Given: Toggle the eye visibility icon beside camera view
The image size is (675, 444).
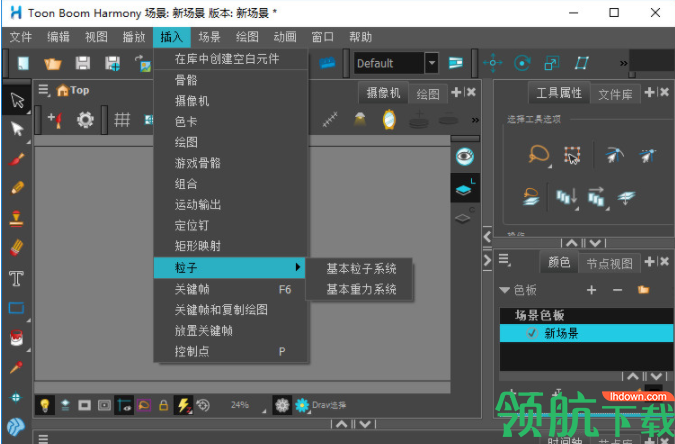Looking at the screenshot, I should (x=465, y=156).
